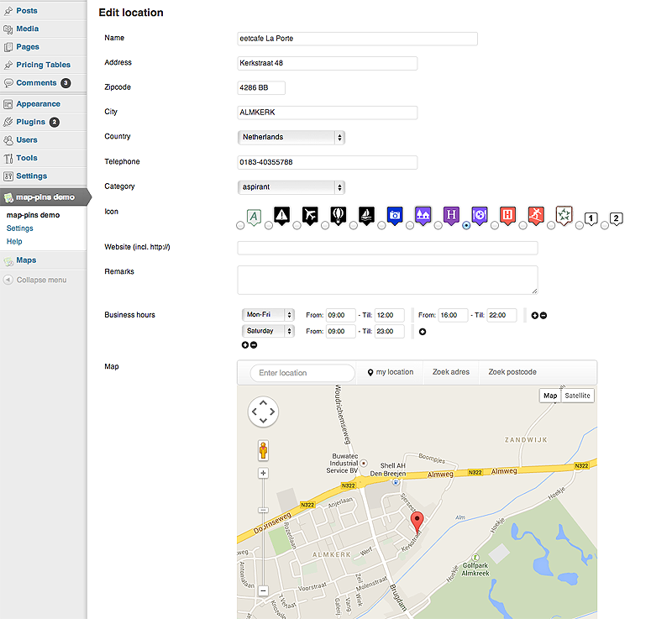Image resolution: width=672 pixels, height=619 pixels.
Task: Click the my location button
Action: [x=391, y=372]
